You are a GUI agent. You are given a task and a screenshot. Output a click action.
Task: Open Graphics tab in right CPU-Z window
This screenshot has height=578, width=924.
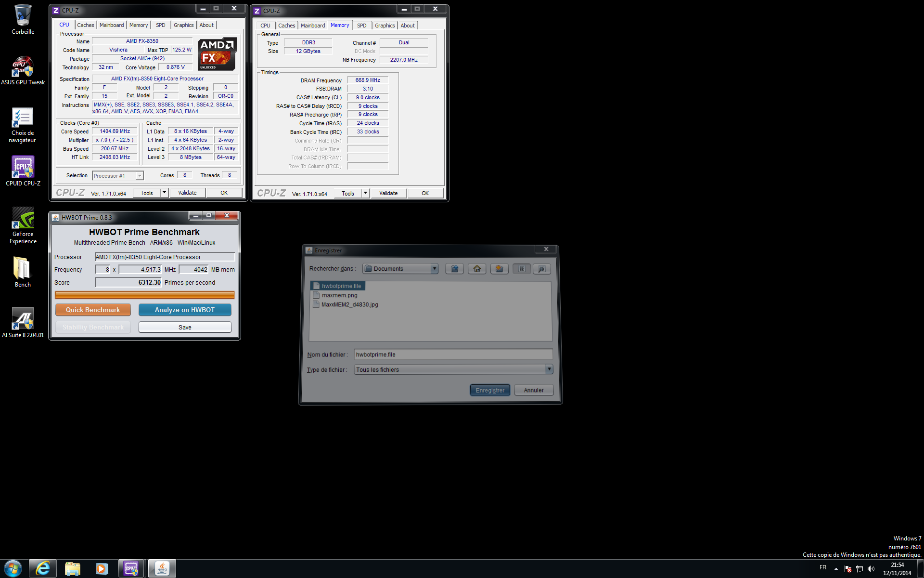385,26
